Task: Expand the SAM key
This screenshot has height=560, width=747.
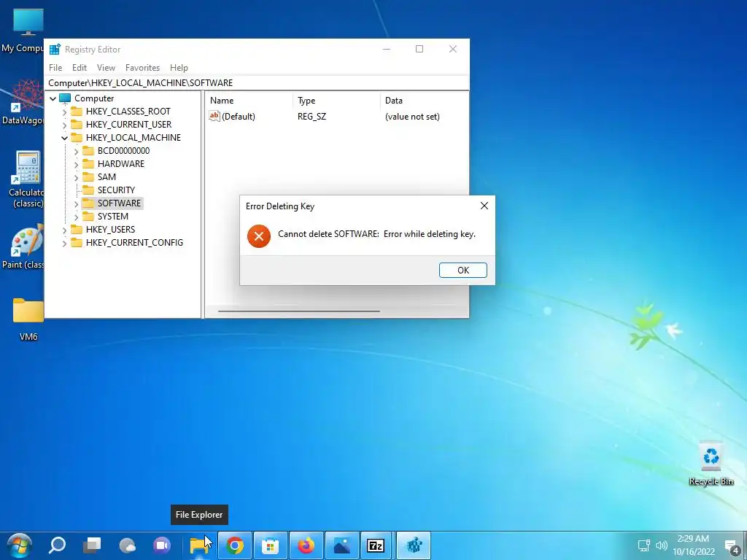Action: click(76, 178)
